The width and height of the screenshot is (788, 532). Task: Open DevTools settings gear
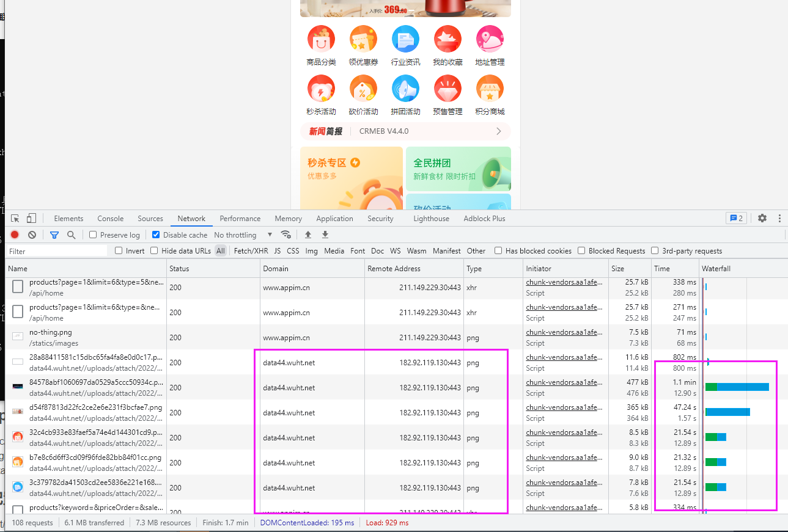[762, 218]
